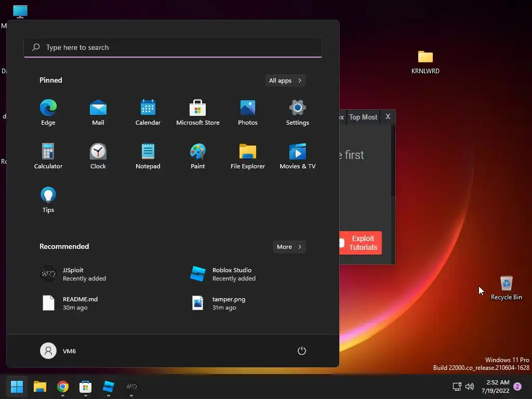This screenshot has width=532, height=399.
Task: Select the computer icon on desktop
Action: (20, 11)
